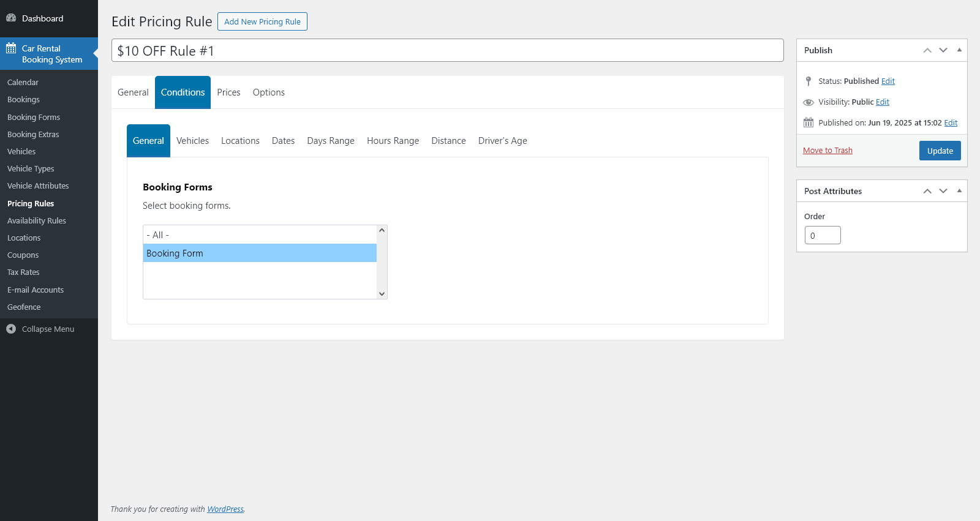Select 'Booking Form' in the list

260,253
